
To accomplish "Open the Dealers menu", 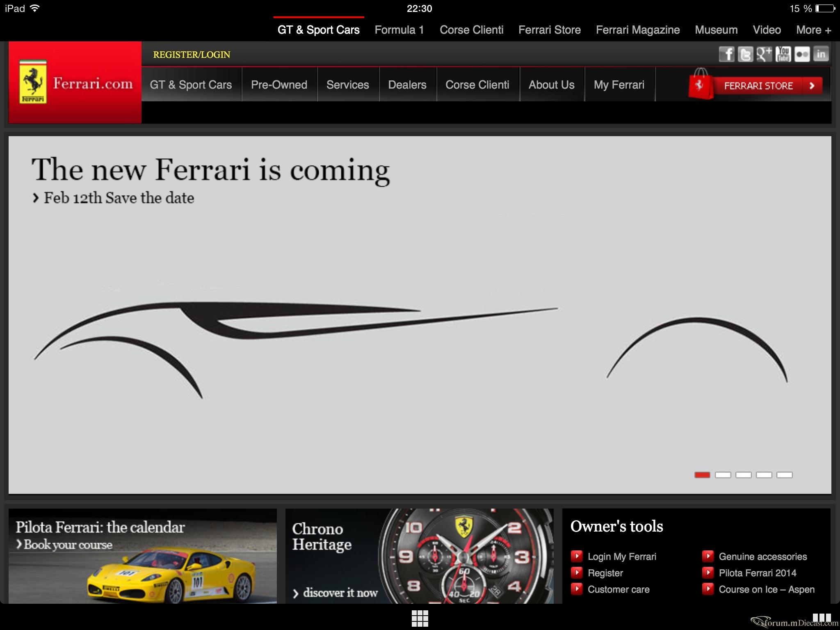I will coord(407,84).
